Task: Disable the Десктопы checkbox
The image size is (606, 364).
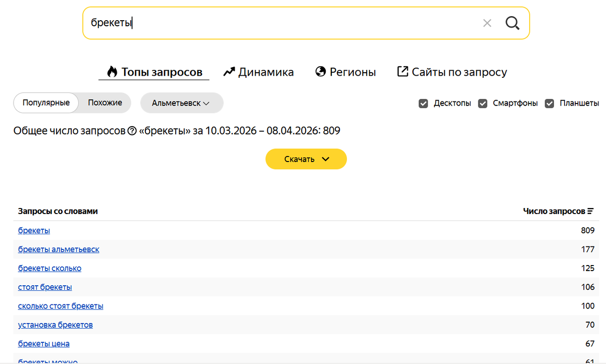Action: [423, 103]
